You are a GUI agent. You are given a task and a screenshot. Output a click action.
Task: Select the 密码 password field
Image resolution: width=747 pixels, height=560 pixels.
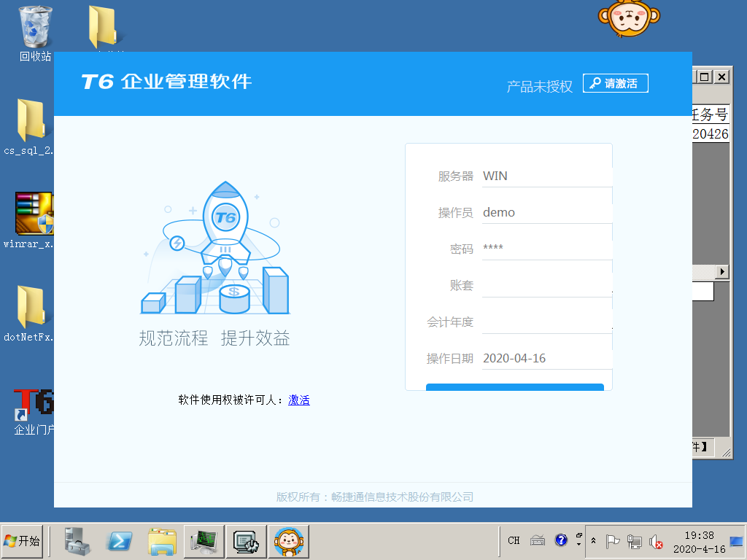pyautogui.click(x=547, y=249)
